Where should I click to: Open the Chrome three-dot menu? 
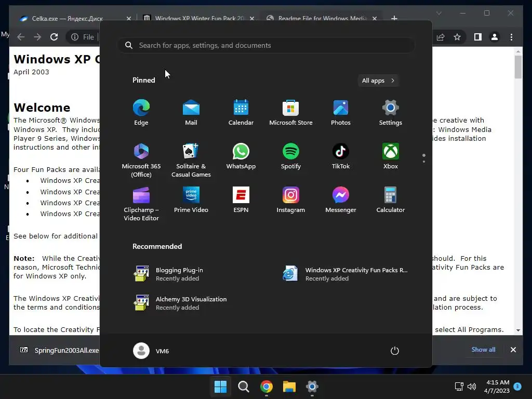click(x=512, y=37)
